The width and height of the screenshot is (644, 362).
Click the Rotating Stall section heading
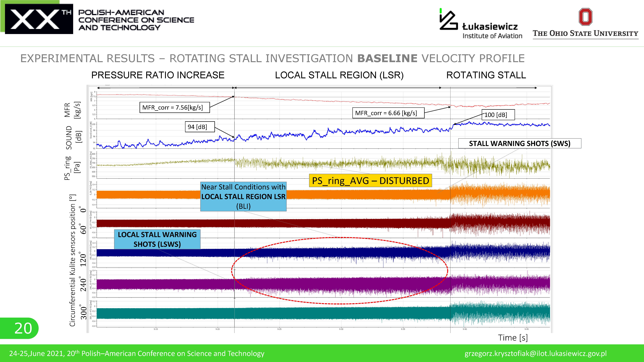[486, 75]
